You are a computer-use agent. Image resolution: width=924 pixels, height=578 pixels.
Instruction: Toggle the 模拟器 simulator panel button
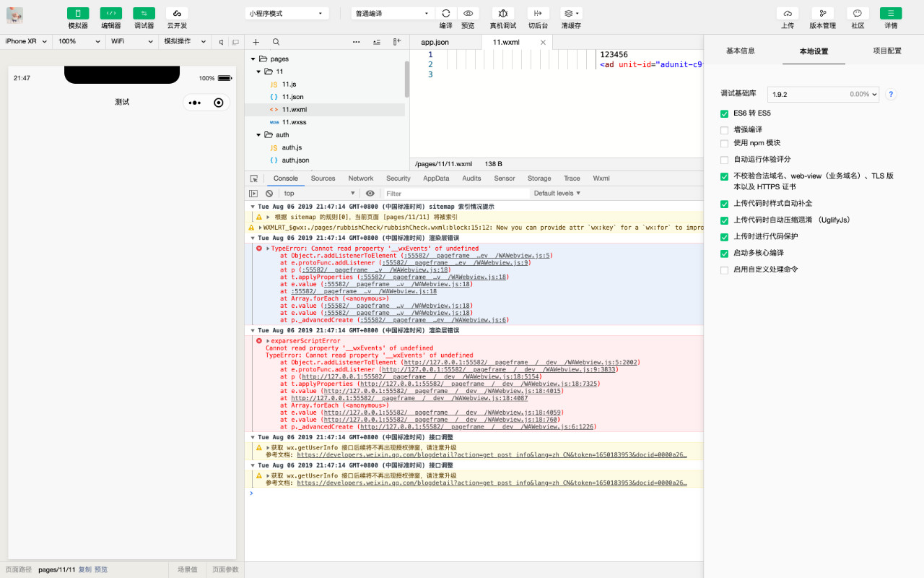coord(78,13)
